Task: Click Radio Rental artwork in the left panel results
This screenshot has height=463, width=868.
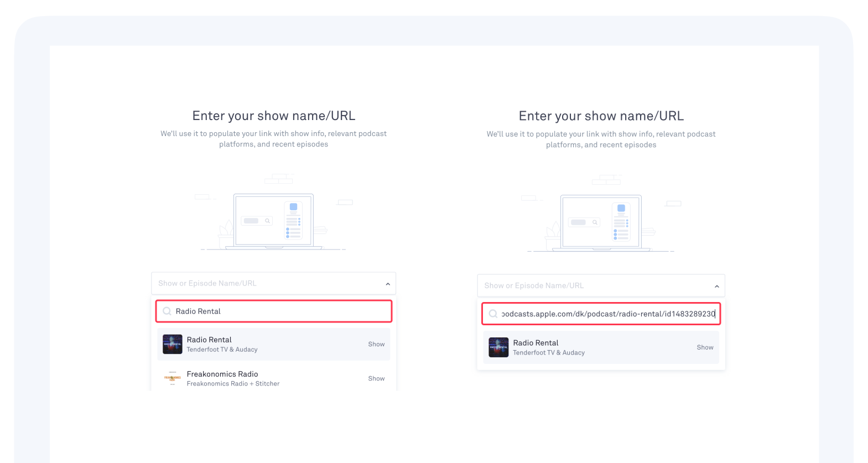Action: tap(173, 344)
